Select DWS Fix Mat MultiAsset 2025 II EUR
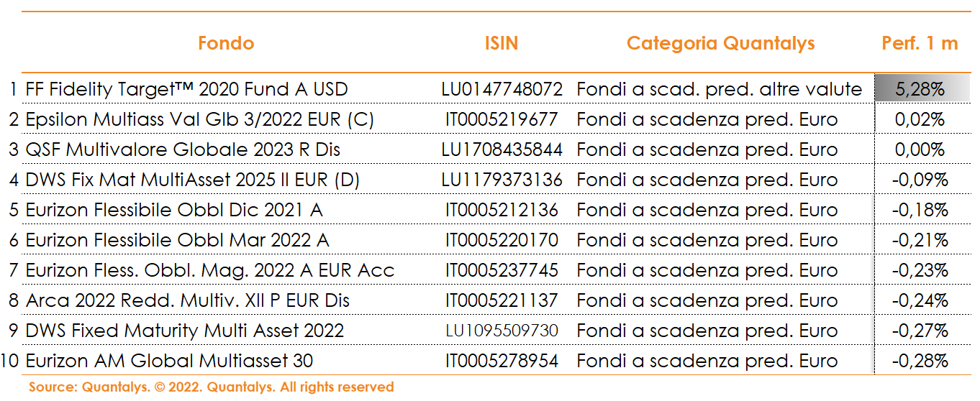This screenshot has width=980, height=401. (x=193, y=180)
